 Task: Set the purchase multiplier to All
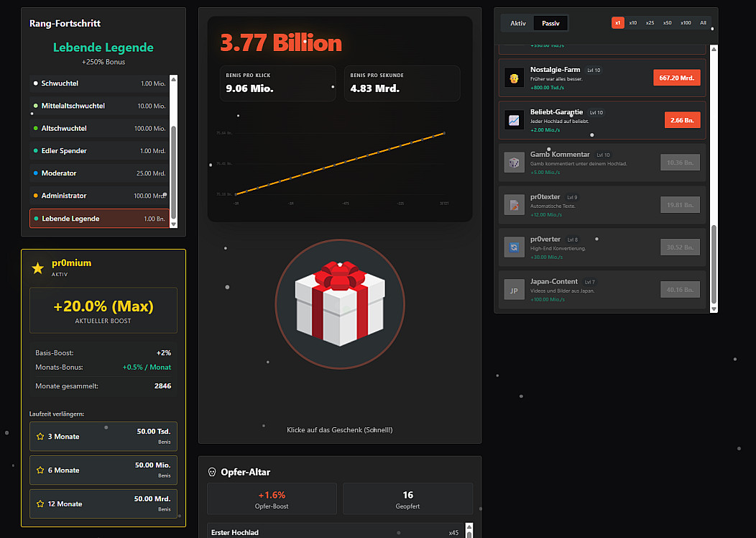pos(703,23)
